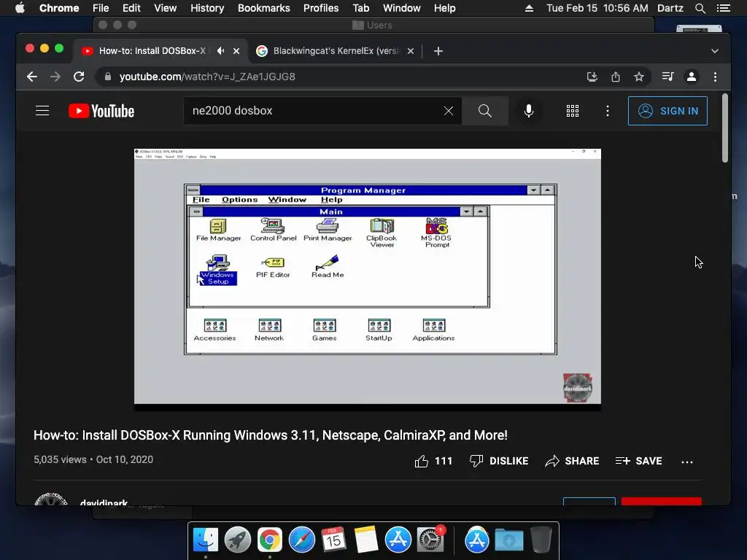Image resolution: width=747 pixels, height=560 pixels.
Task: Go to the YouTube home logo
Action: pos(101,111)
